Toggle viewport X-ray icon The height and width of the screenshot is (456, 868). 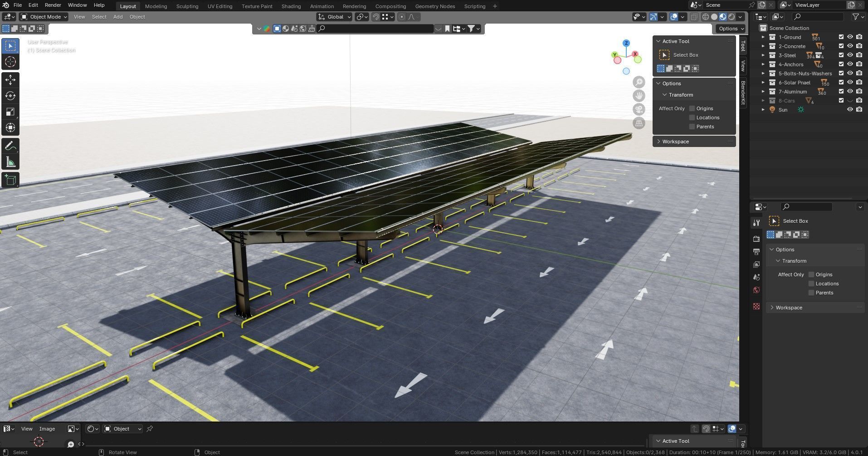pyautogui.click(x=694, y=17)
